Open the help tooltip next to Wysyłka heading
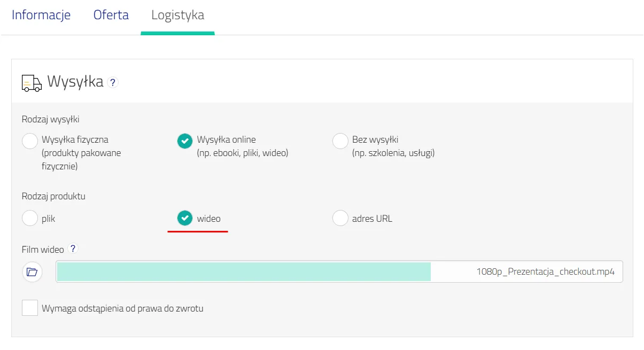The width and height of the screenshot is (644, 350). click(x=112, y=83)
